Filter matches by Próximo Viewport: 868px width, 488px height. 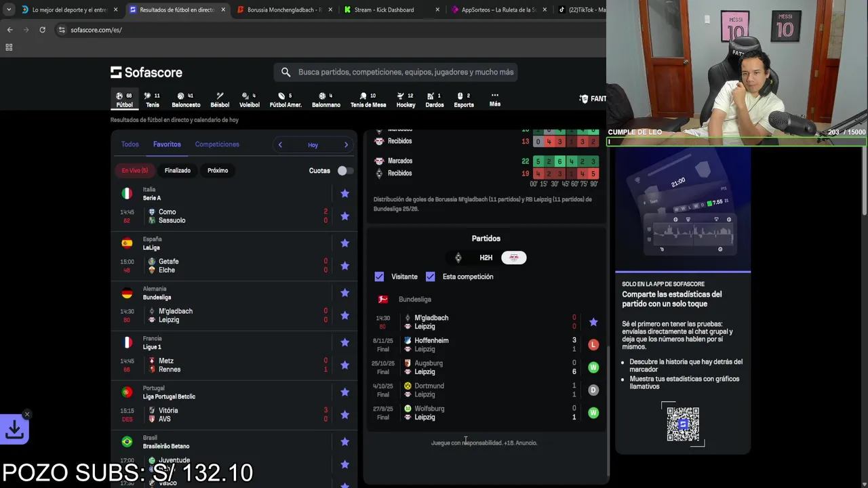coord(218,170)
